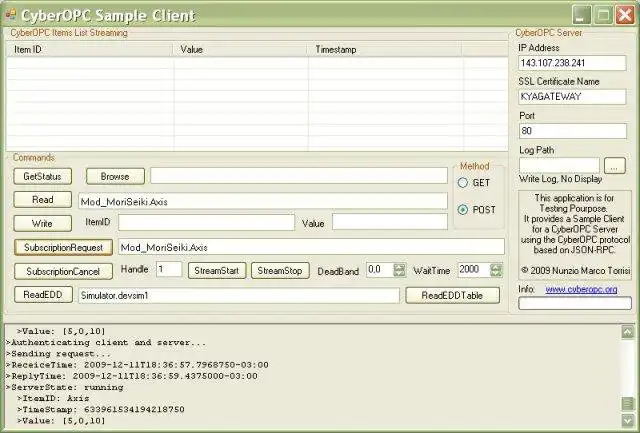Viewport: 640px width, 433px height.
Task: Click the ReplyTime log line
Action: 131,376
